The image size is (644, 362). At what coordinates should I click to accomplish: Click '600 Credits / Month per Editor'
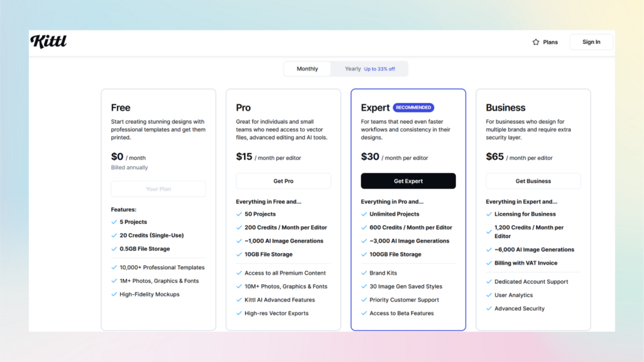click(411, 228)
